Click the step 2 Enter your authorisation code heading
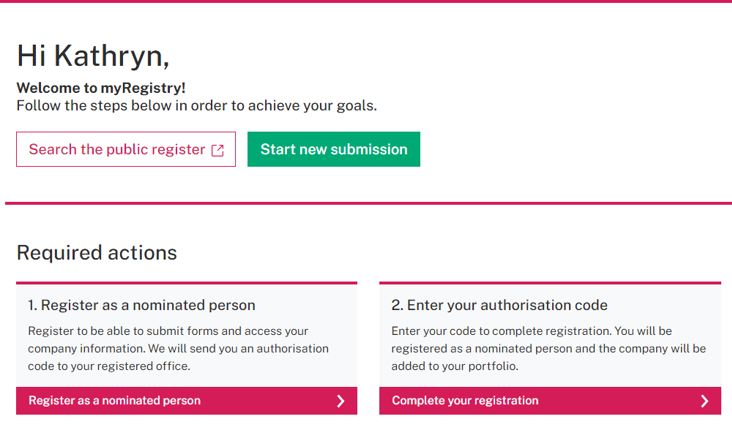732x430 pixels. (499, 305)
